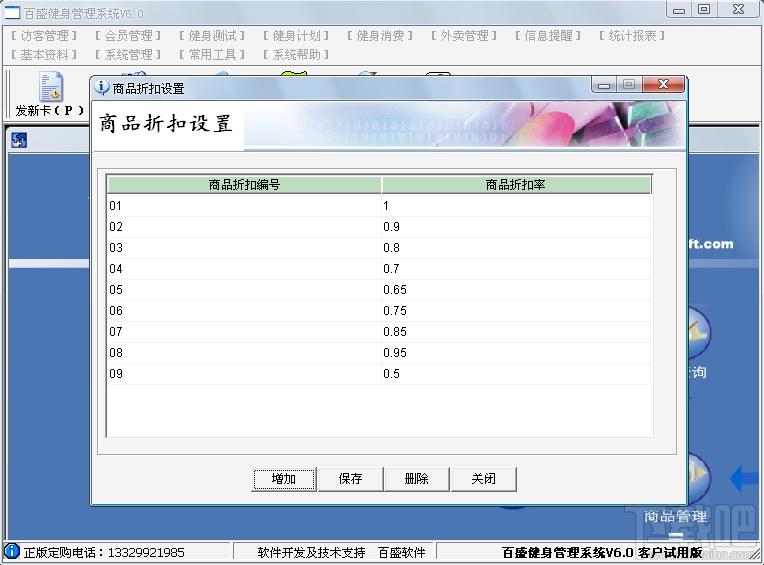Viewport: 764px width, 565px height.
Task: Click the discount rate cell 0.5
Action: point(516,374)
